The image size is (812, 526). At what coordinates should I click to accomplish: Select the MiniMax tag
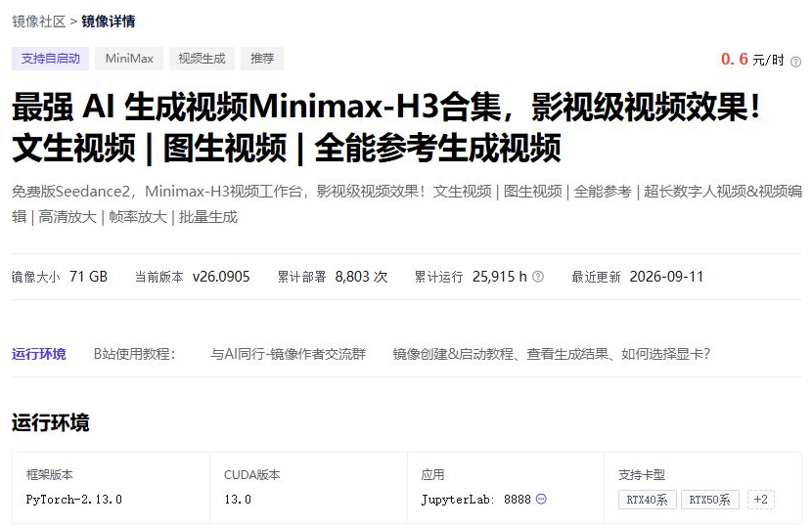[129, 59]
